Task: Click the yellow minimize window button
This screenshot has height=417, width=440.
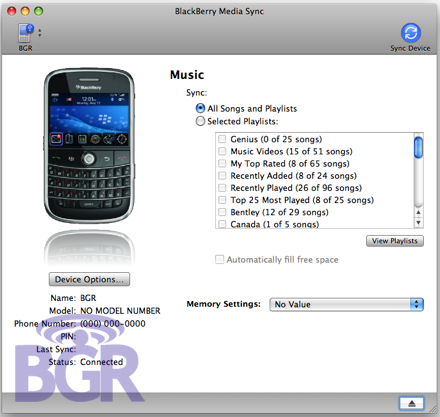Action: (25, 11)
